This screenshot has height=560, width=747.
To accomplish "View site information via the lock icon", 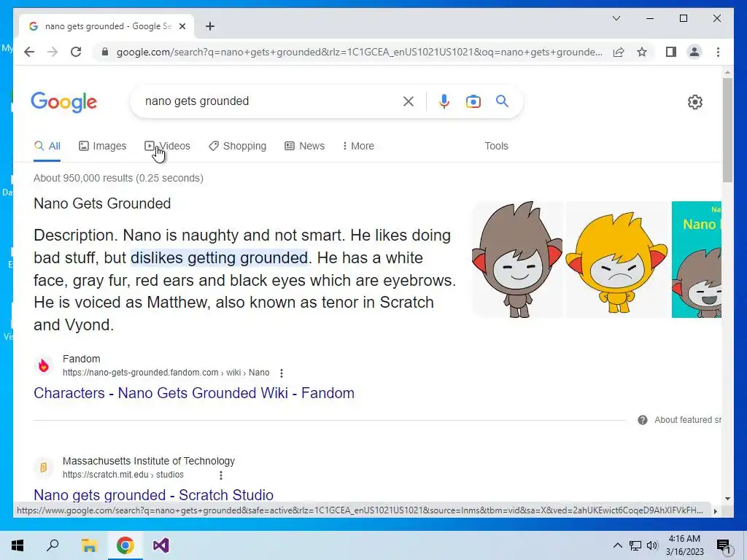I will [105, 52].
